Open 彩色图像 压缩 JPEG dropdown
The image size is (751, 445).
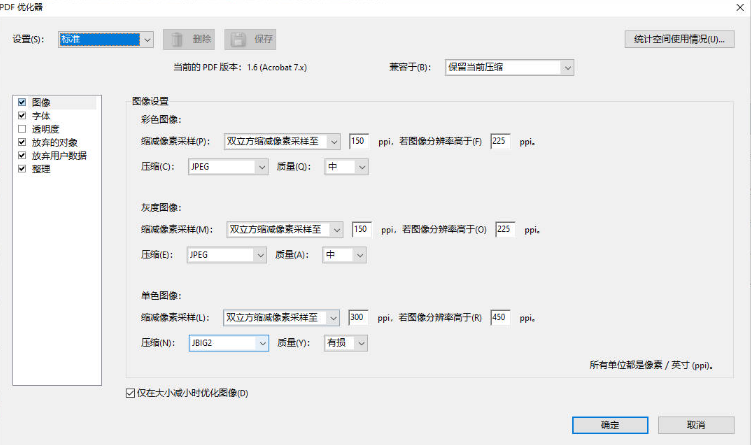coord(228,167)
